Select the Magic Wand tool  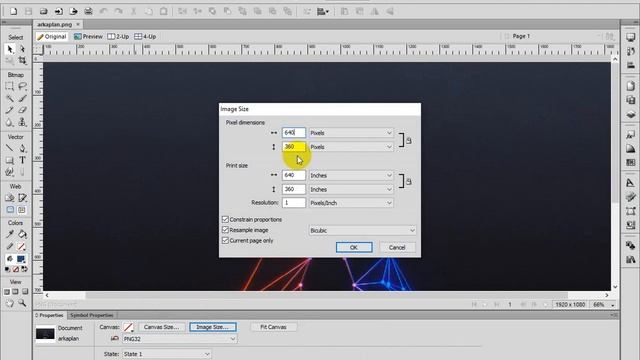click(x=10, y=98)
